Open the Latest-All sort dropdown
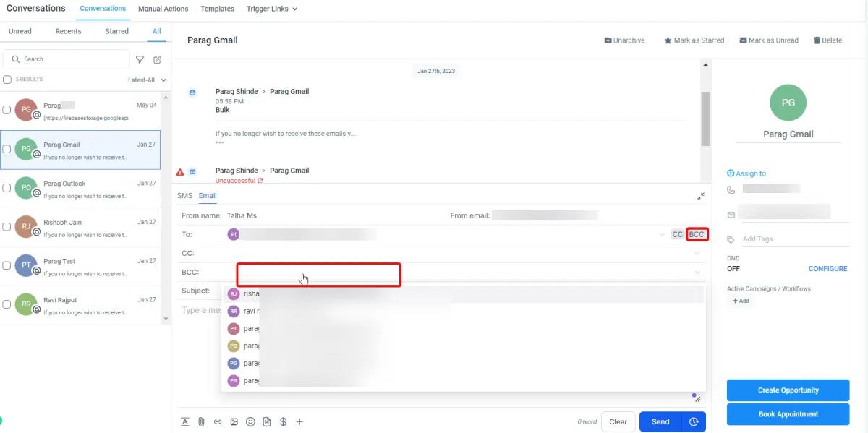Viewport: 868px width, 433px height. pos(148,80)
